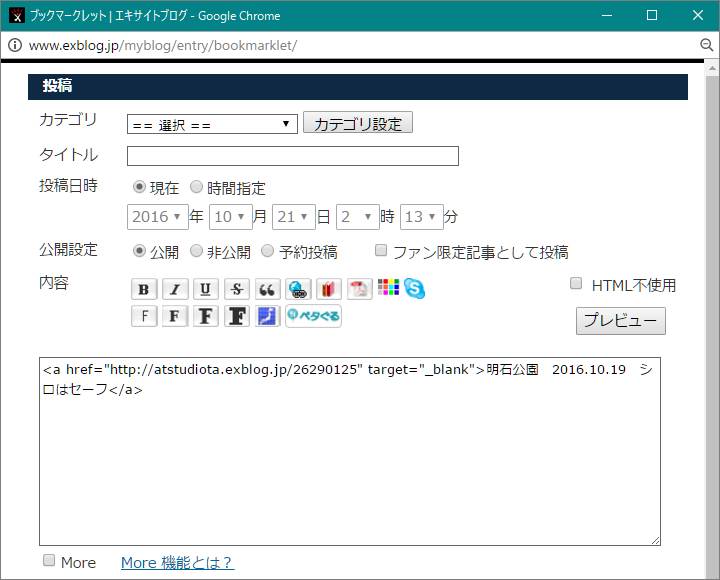Set visibility to 非公開
Screen dimensions: 720x580
point(197,251)
